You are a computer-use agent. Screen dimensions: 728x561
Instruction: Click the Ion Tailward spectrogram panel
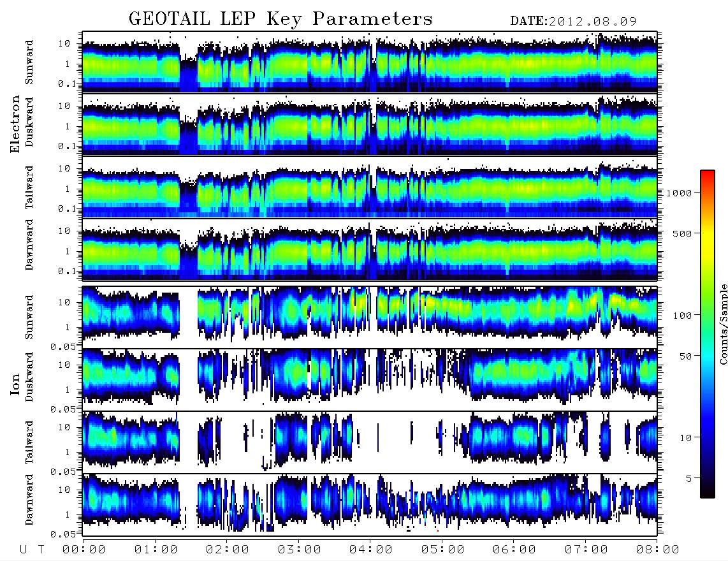tap(370, 442)
